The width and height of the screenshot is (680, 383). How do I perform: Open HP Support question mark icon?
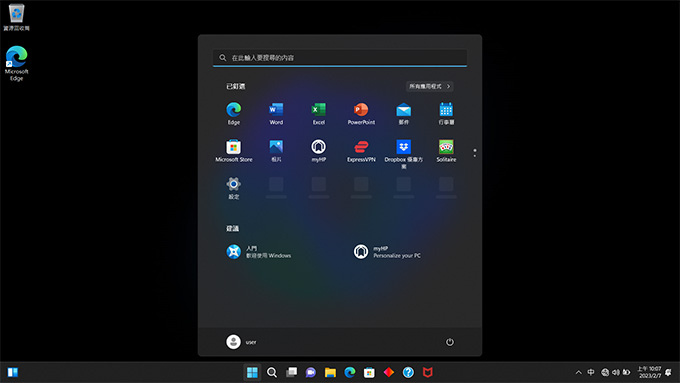pos(408,372)
